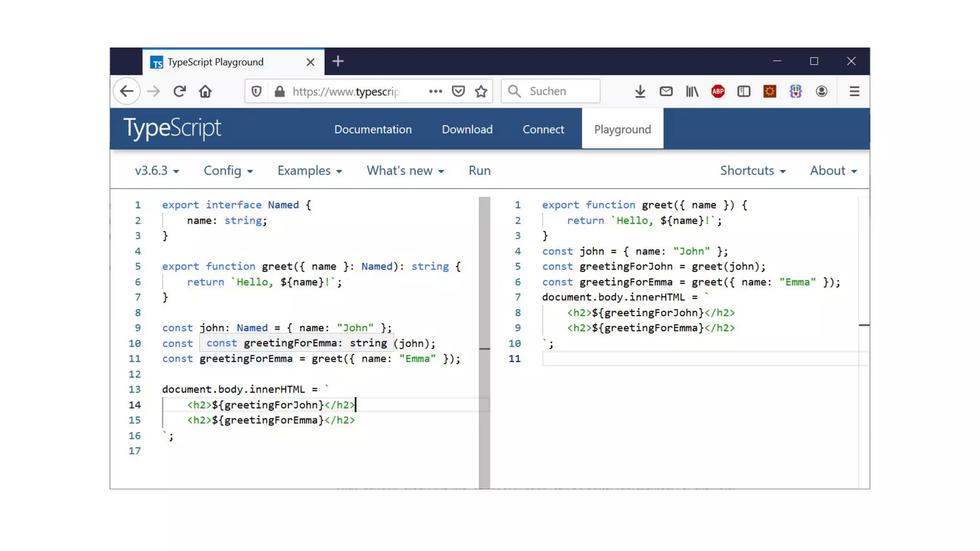Expand the v3.6.3 version dropdown

[x=156, y=171]
